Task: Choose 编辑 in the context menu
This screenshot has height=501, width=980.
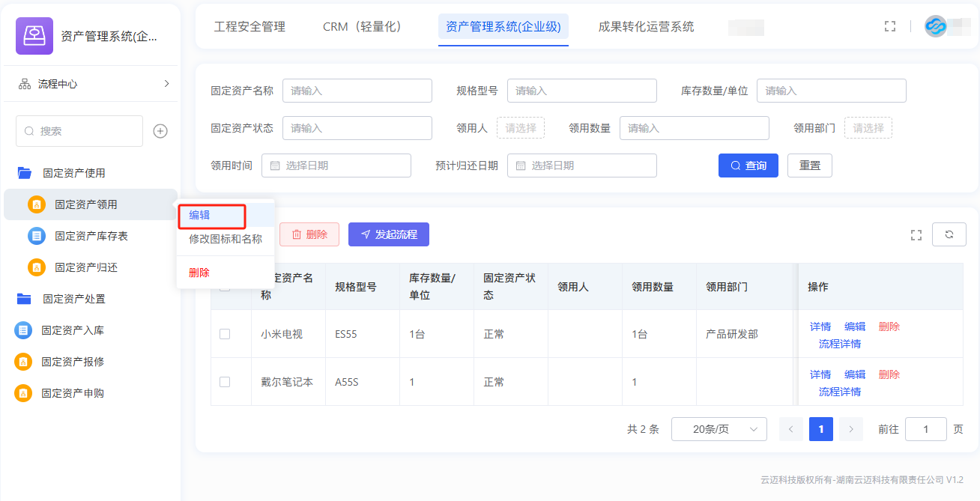Action: point(200,216)
